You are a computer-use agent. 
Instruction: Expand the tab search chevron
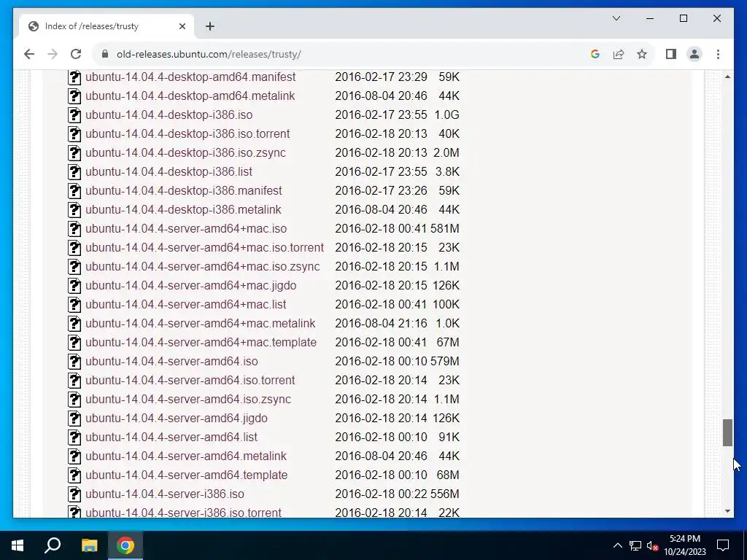tap(616, 18)
